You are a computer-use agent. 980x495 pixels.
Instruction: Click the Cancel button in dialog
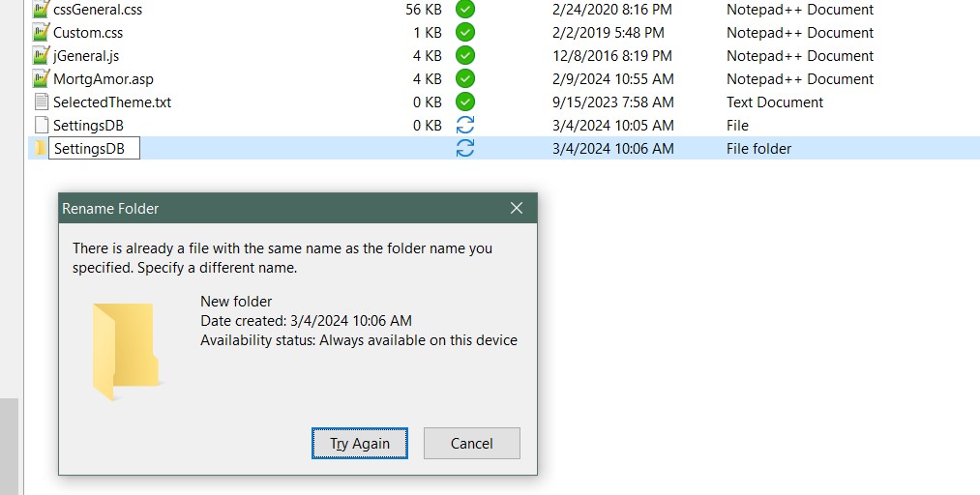[472, 444]
